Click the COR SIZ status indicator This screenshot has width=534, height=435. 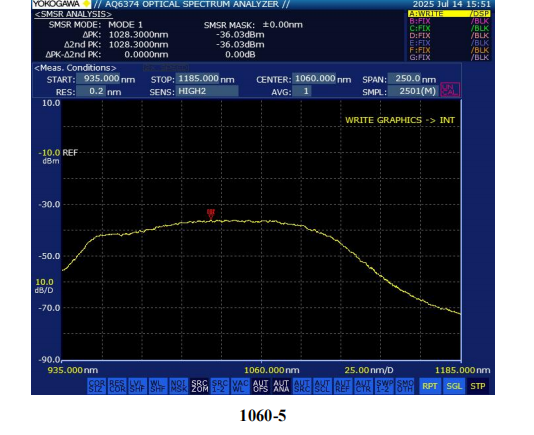click(x=96, y=386)
